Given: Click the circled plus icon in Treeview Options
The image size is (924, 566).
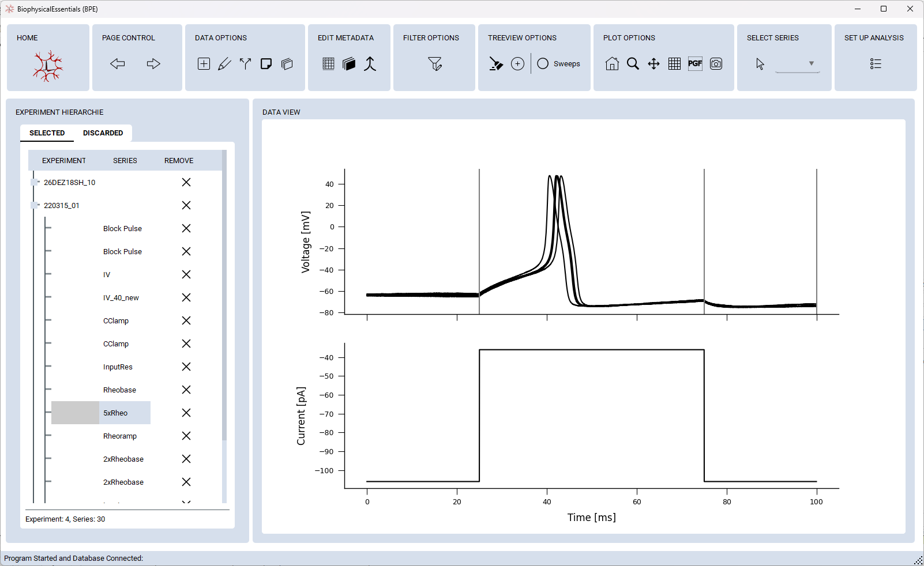Looking at the screenshot, I should [x=518, y=64].
